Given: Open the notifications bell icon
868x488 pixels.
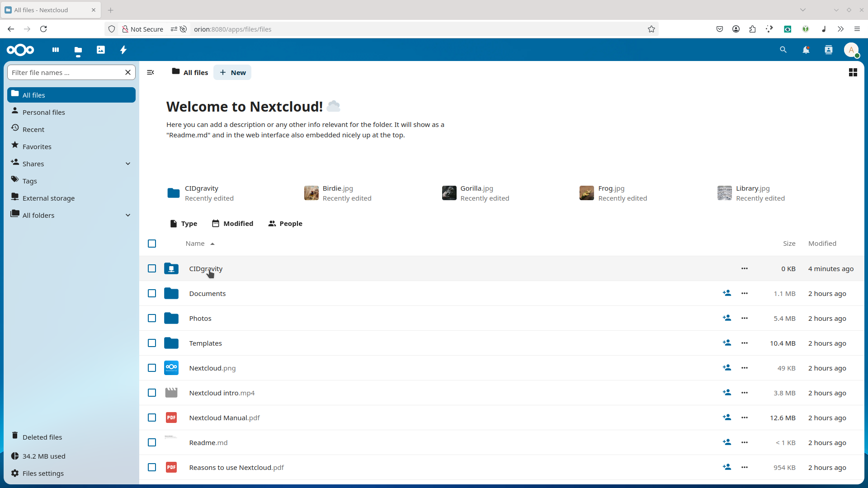Looking at the screenshot, I should click(x=806, y=50).
